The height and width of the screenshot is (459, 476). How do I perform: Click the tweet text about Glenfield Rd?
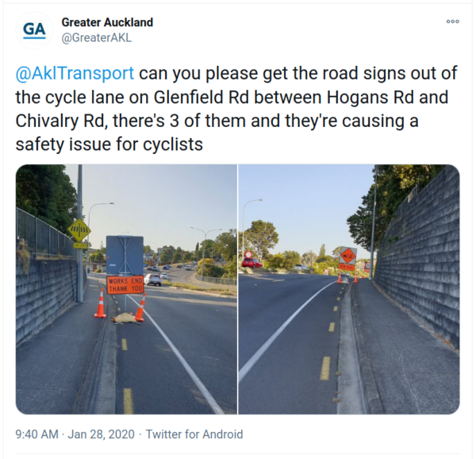236,109
